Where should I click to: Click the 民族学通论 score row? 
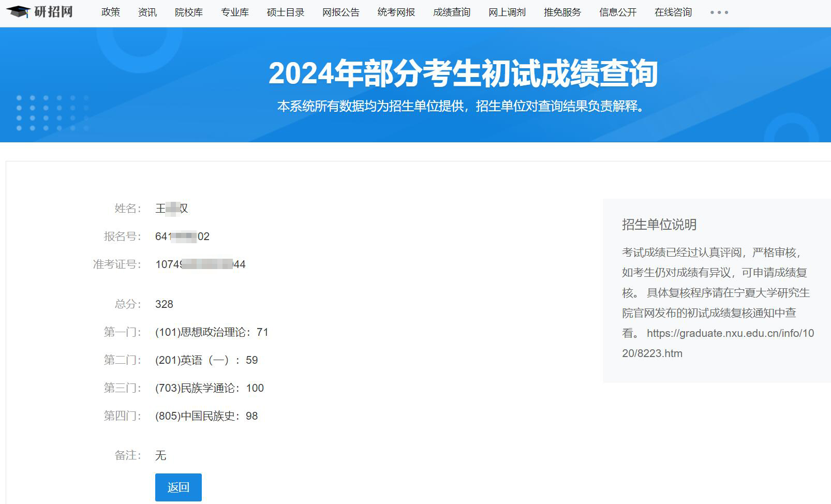coord(210,388)
